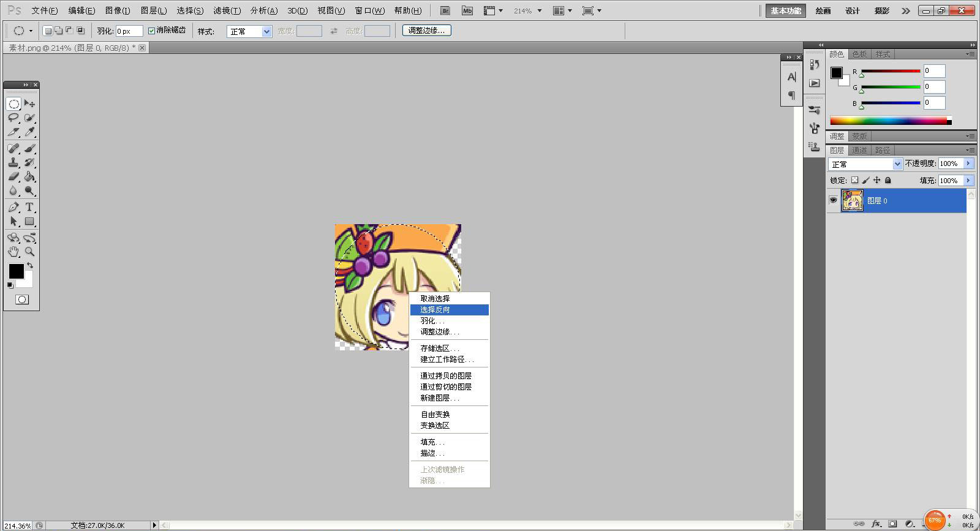Click the feather (羽化) input field
980x531 pixels.
pos(129,31)
